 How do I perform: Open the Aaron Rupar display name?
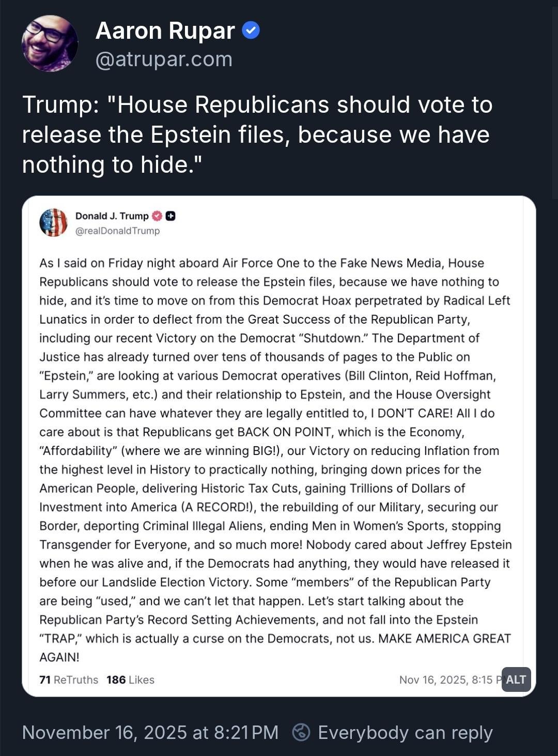click(x=165, y=31)
